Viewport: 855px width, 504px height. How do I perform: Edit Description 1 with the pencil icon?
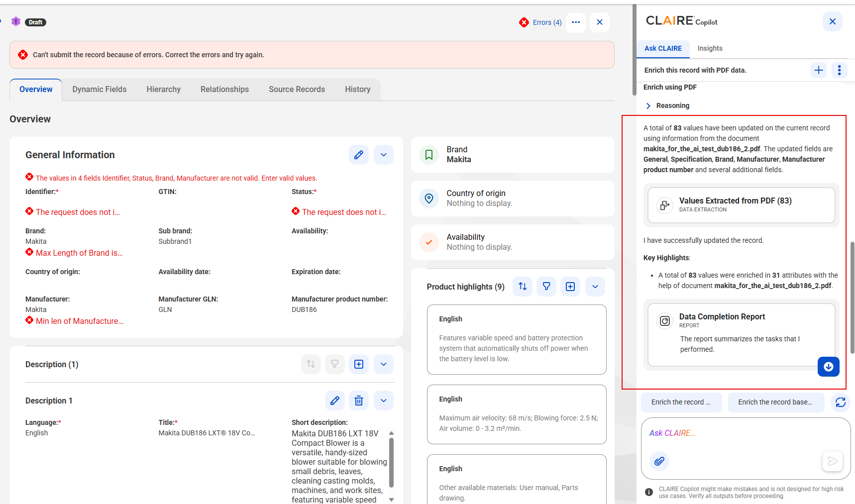[335, 401]
